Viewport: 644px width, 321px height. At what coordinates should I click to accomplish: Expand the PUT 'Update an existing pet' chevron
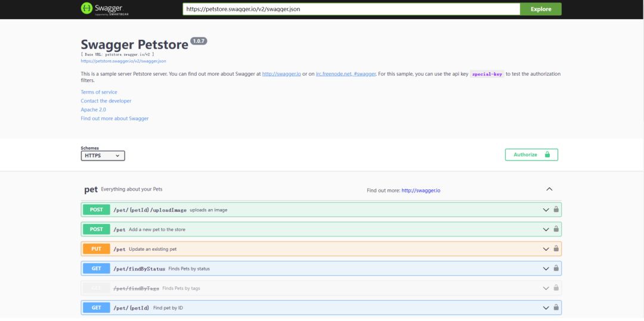click(x=546, y=250)
